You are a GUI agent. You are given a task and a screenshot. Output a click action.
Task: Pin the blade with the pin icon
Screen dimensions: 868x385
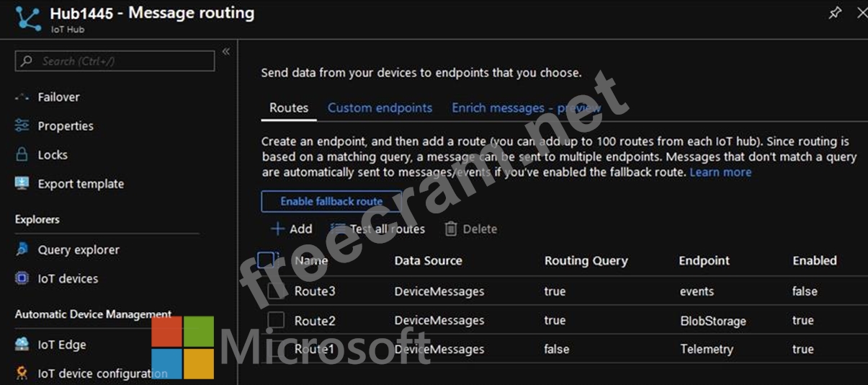(835, 13)
